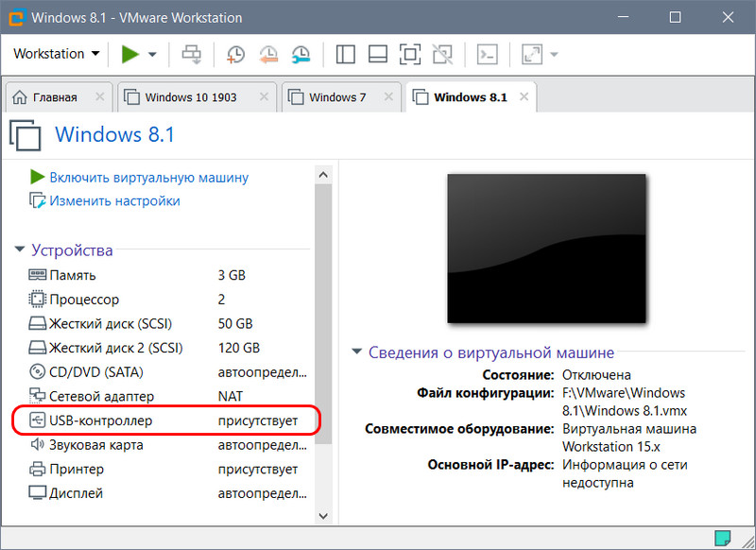The width and height of the screenshot is (756, 550).
Task: Click the configuration file path text
Action: coord(625,402)
